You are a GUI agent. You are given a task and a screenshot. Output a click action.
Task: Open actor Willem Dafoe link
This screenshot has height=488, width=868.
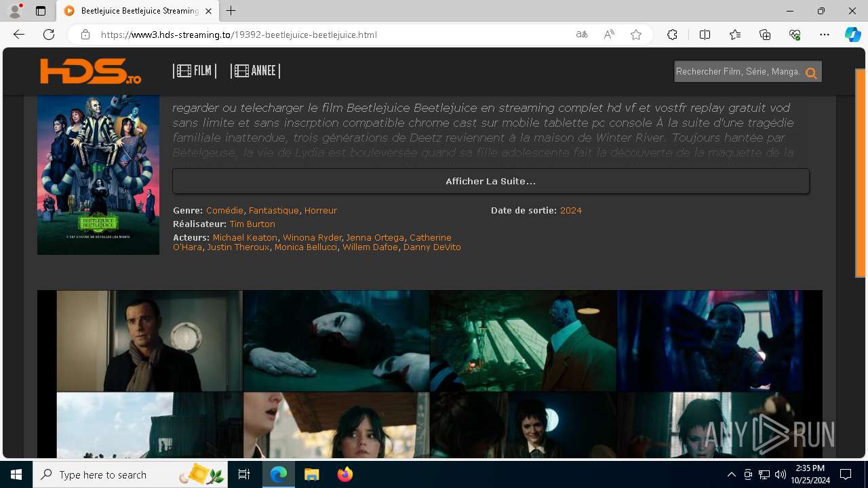coord(370,247)
